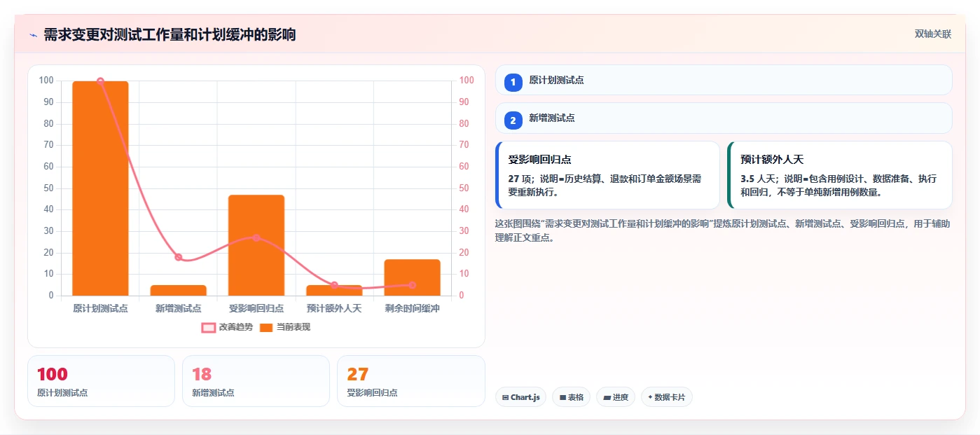Viewport: 980px width, 435px height.
Task: Click the 18 新增测试点 stat card
Action: tap(256, 381)
